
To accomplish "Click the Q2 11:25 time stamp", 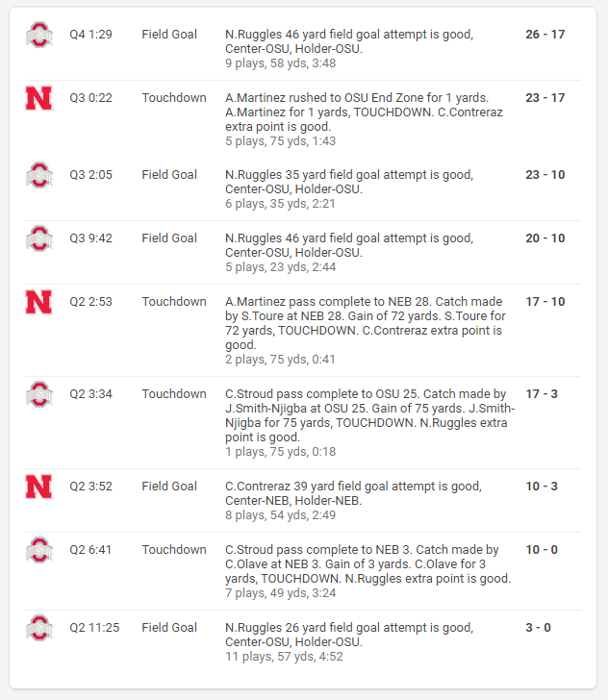I will (94, 627).
